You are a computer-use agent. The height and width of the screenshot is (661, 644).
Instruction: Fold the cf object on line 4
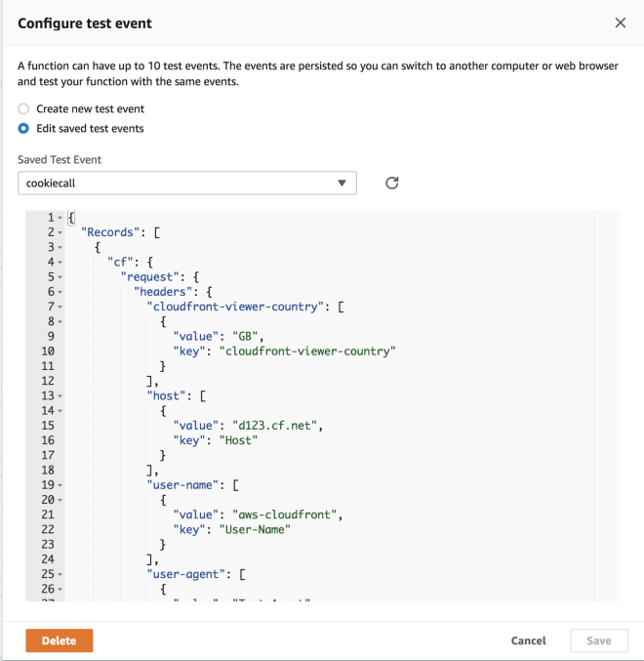[60, 263]
